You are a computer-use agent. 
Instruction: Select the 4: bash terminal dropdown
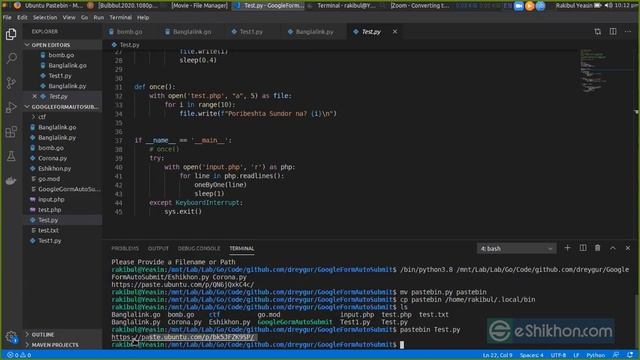point(516,249)
